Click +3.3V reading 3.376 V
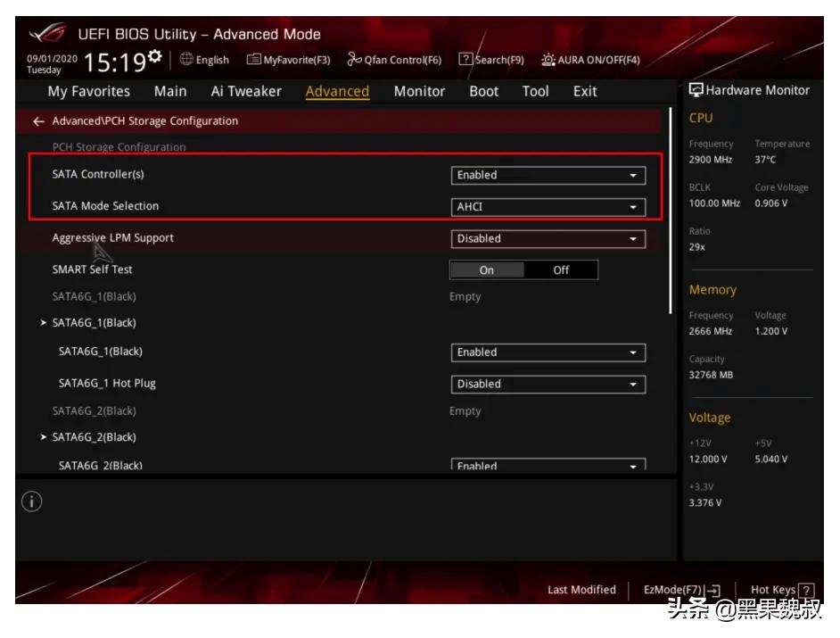 705,503
